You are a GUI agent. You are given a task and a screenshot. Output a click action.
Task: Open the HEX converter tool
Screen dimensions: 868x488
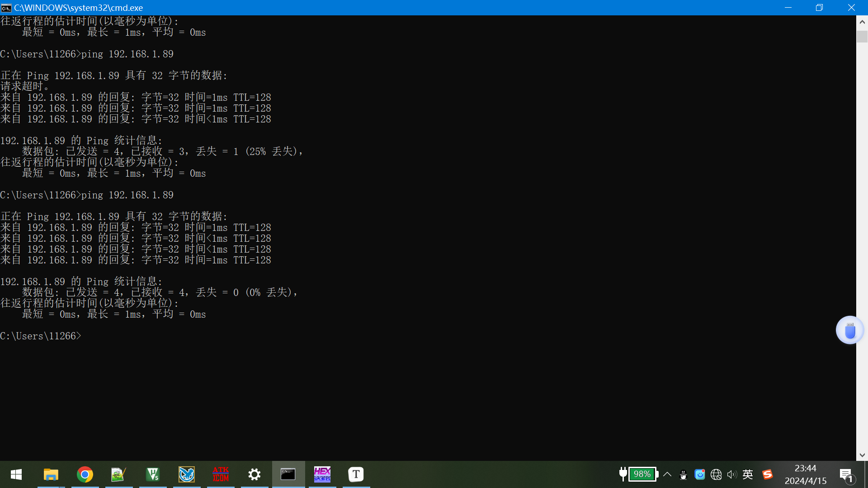coord(322,474)
